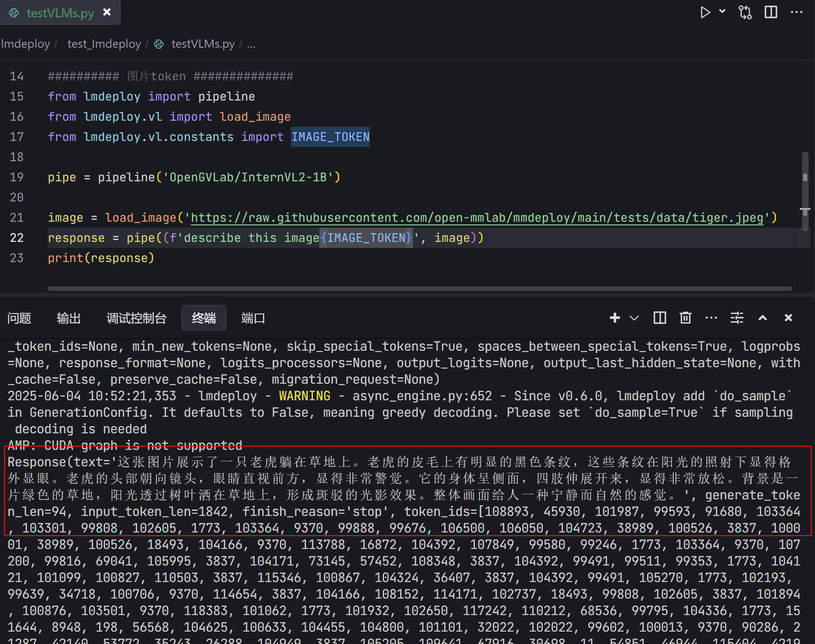Open editor More Actions menu
This screenshot has height=644, width=815.
click(796, 12)
